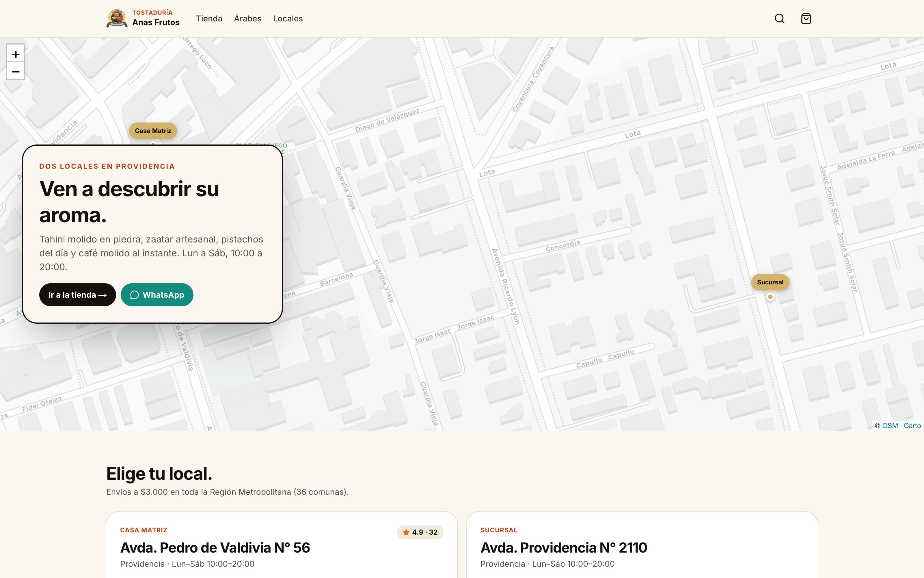Click the Ir a la tienda button
This screenshot has height=578, width=924.
77,295
